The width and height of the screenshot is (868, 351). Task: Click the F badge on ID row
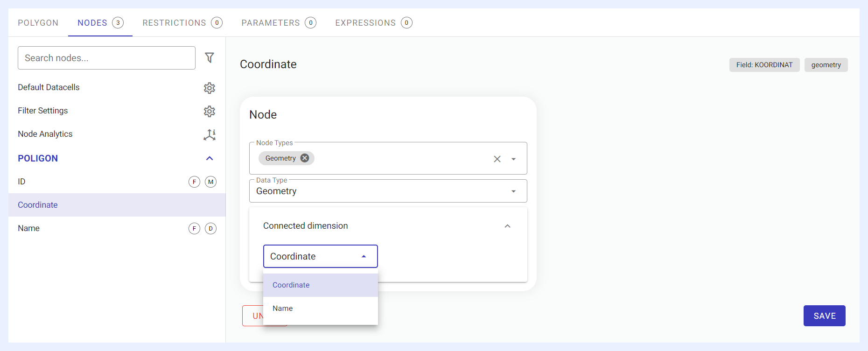tap(194, 182)
